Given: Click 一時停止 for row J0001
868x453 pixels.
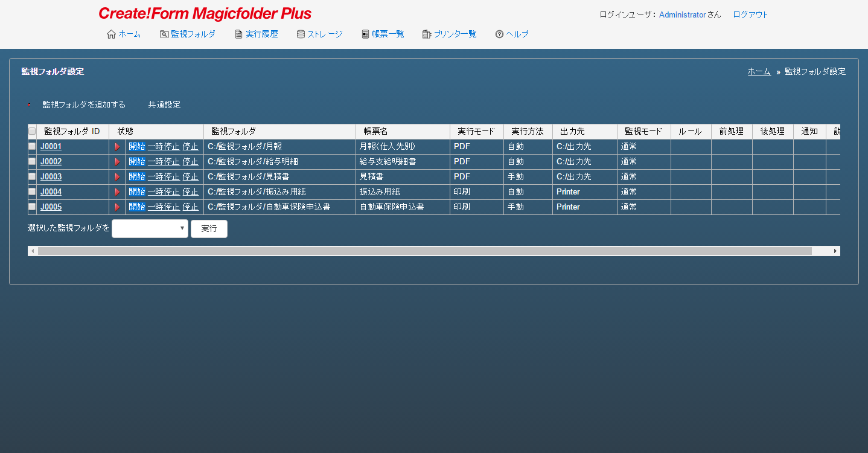Looking at the screenshot, I should click(x=164, y=147).
